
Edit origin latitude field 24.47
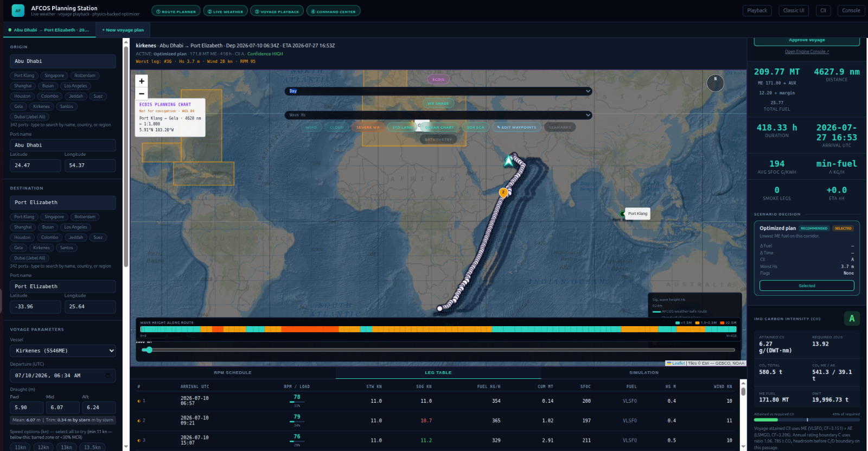pyautogui.click(x=36, y=166)
